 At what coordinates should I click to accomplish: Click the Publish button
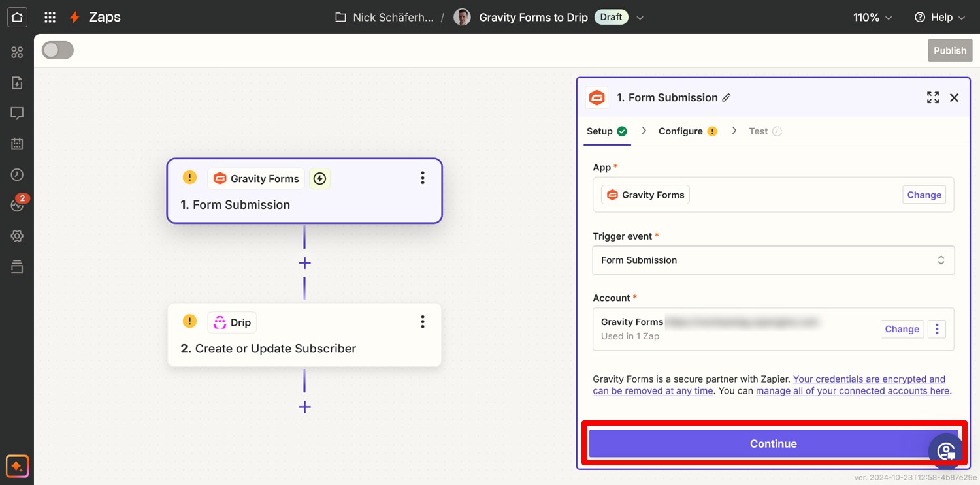(950, 50)
